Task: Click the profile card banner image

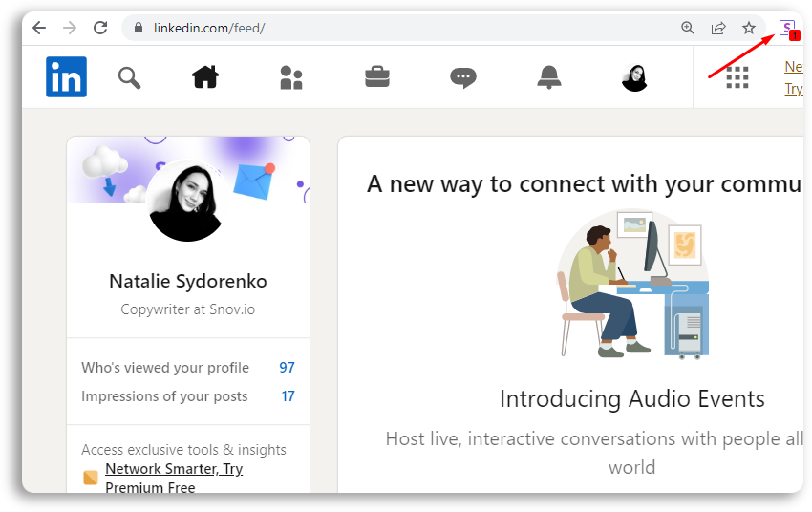Action: point(188,170)
